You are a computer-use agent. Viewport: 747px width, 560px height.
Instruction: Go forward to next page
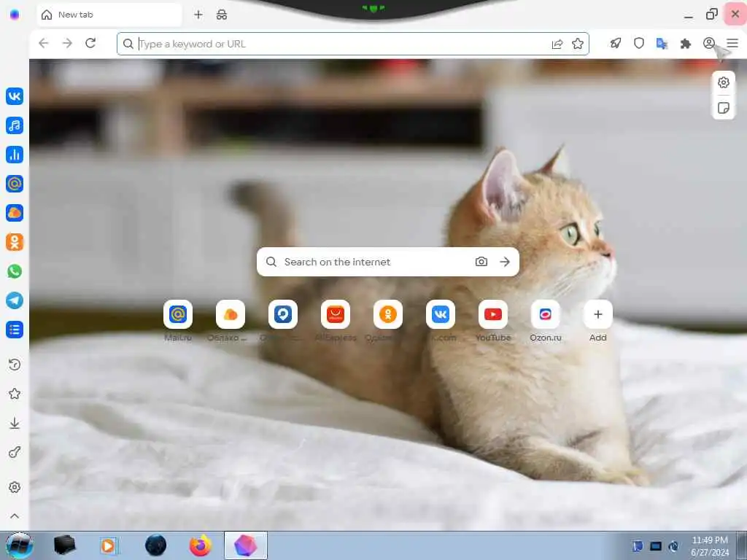67,43
